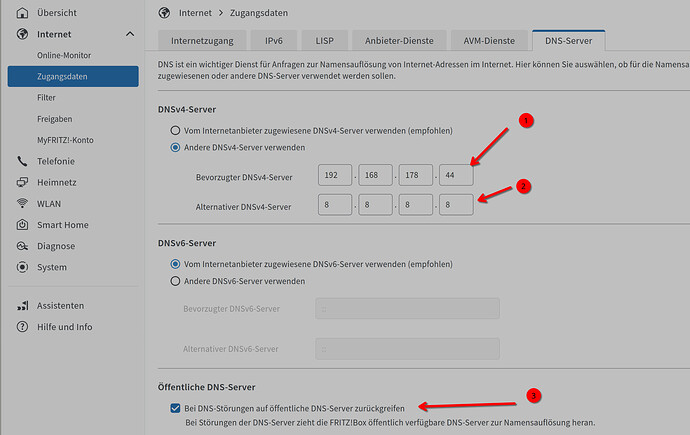This screenshot has height=435, width=690.
Task: Switch to the AVM-Dienste tab
Action: 489,40
